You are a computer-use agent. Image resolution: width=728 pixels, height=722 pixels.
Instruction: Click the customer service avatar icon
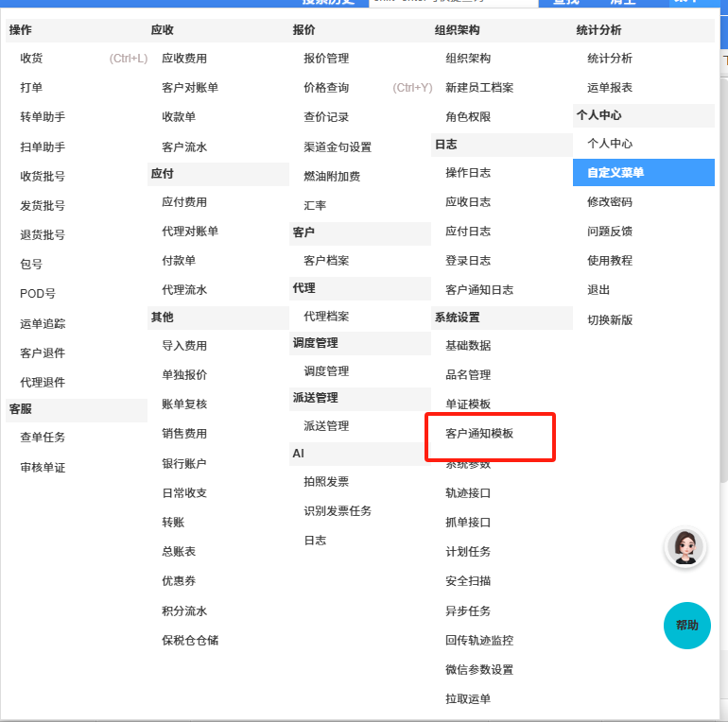pos(685,547)
